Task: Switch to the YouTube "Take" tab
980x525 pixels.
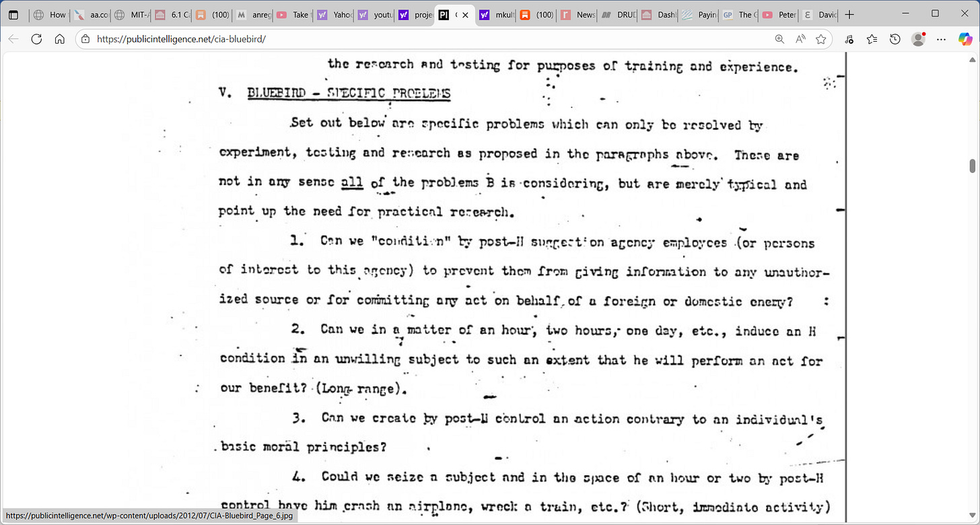Action: [291, 14]
